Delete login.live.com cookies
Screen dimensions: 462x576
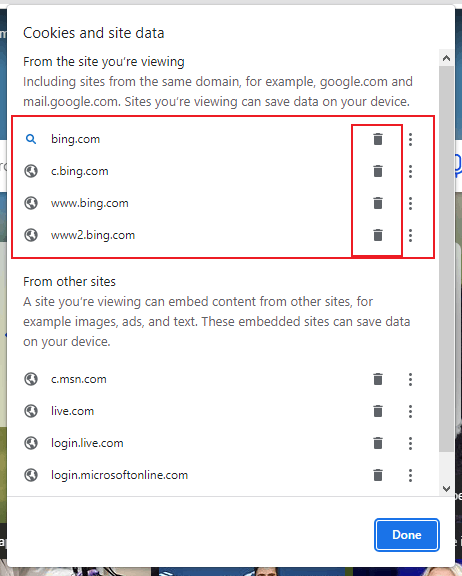[x=378, y=443]
